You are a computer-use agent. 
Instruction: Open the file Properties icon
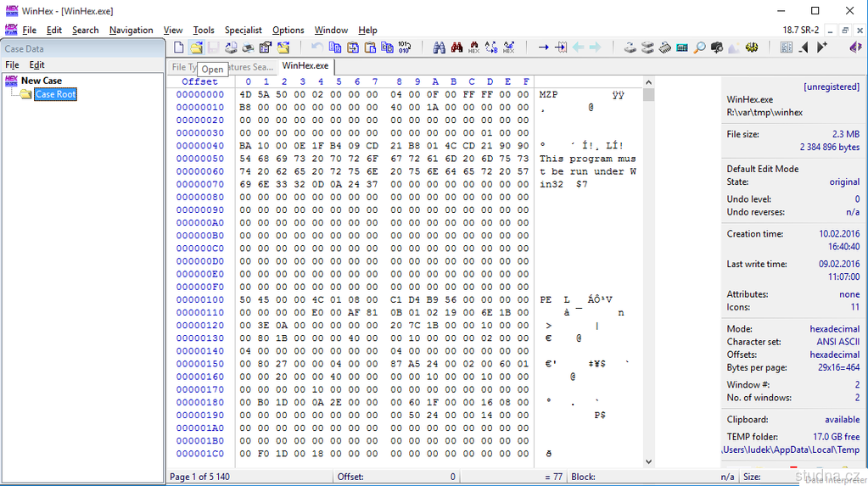click(266, 47)
